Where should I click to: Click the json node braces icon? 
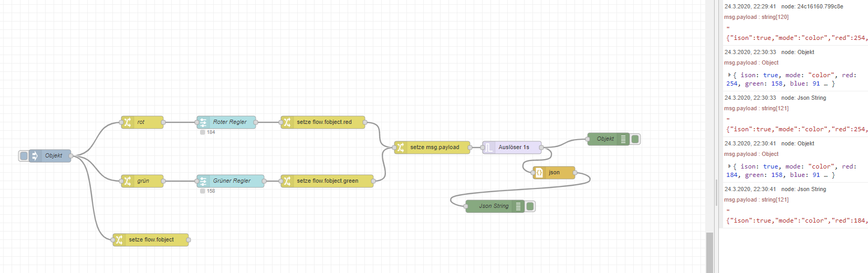(539, 173)
